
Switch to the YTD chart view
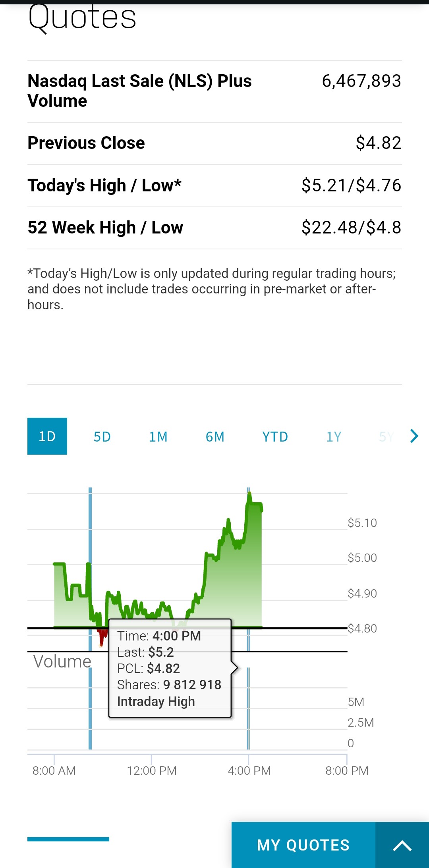pos(275,437)
